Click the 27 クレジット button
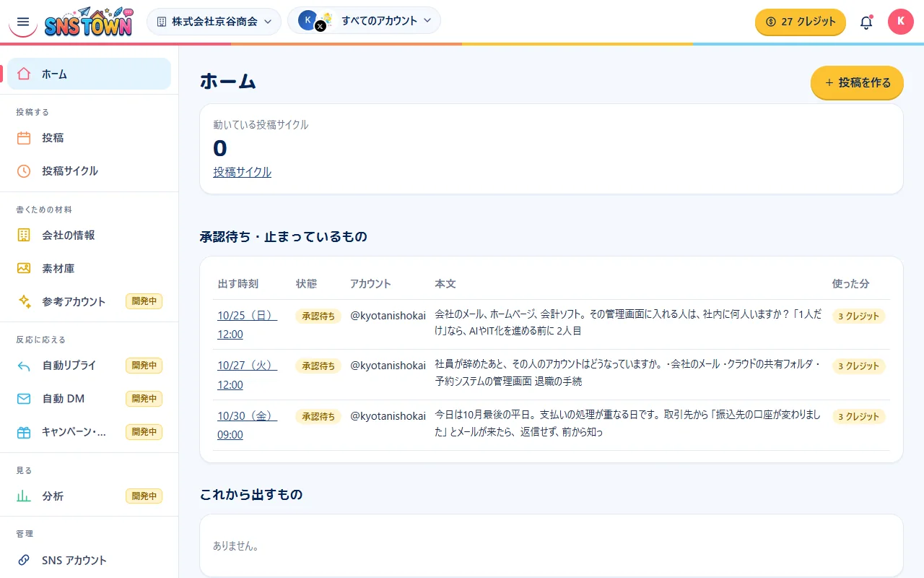924x578 pixels. pyautogui.click(x=801, y=22)
